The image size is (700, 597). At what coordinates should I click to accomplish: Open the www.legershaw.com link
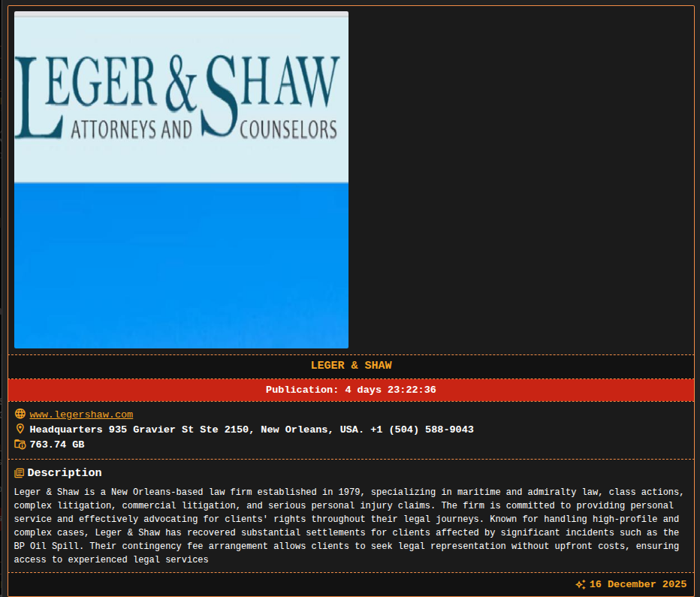coord(81,415)
